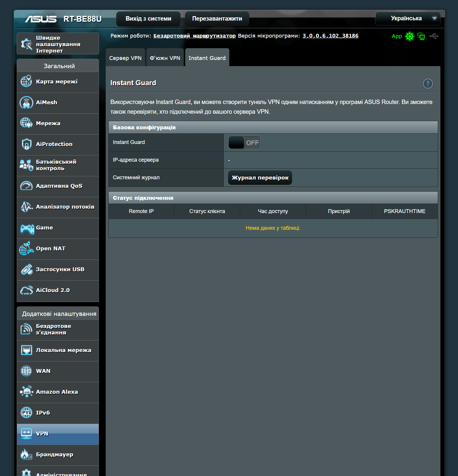Click the IP-адреса сервера label

136,160
